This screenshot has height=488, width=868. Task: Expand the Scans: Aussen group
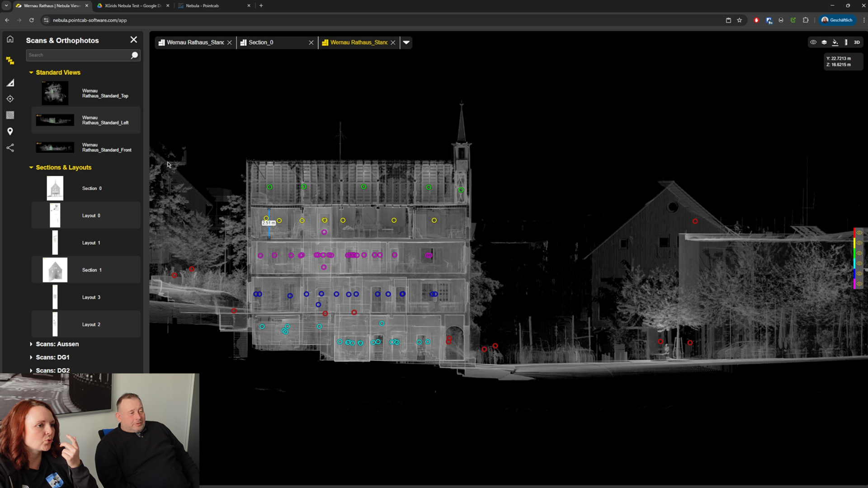point(31,344)
